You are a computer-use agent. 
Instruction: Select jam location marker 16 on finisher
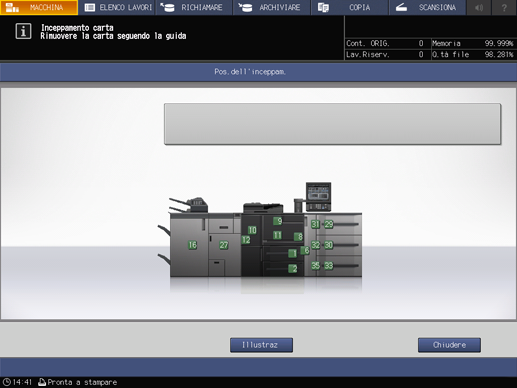pos(192,245)
